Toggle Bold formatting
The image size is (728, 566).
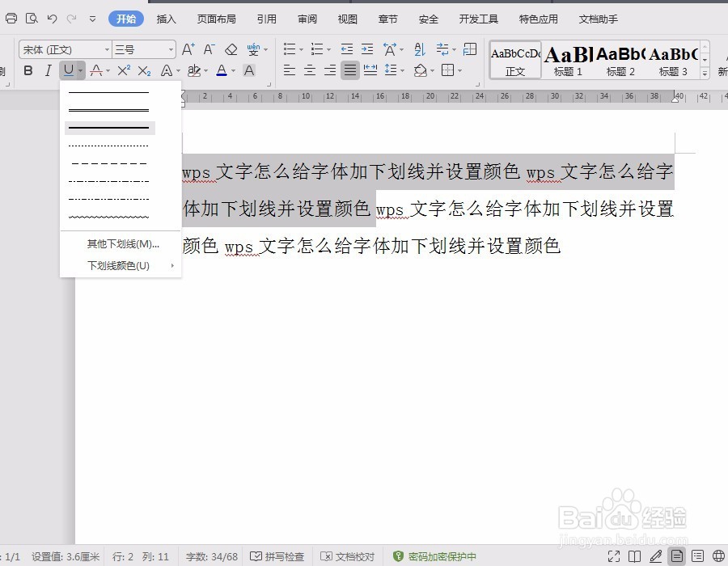click(x=28, y=70)
